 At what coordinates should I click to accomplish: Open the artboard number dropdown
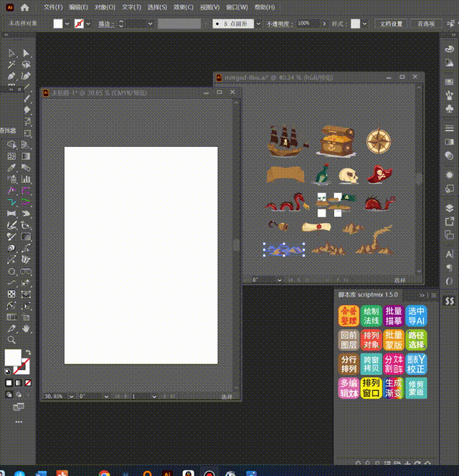click(x=154, y=396)
